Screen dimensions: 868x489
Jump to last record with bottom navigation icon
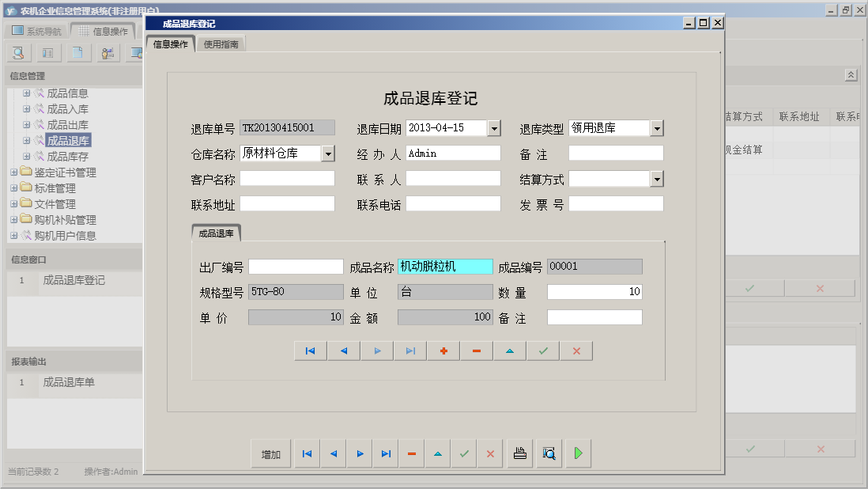385,453
